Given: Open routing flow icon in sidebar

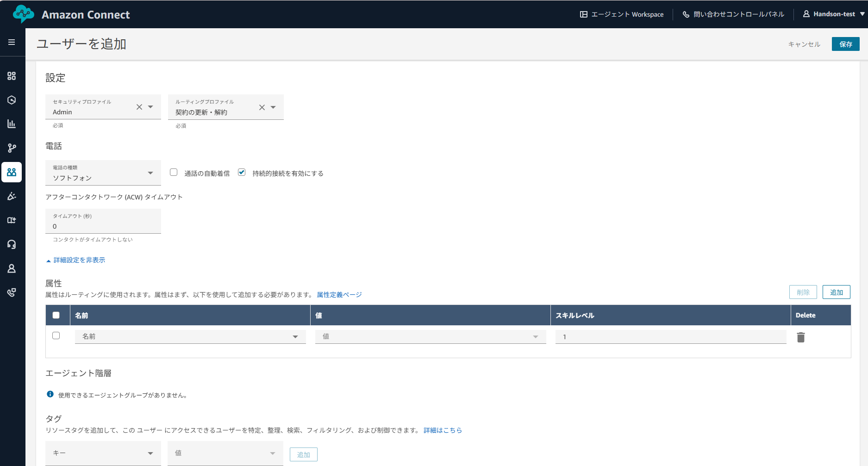Looking at the screenshot, I should 12,148.
